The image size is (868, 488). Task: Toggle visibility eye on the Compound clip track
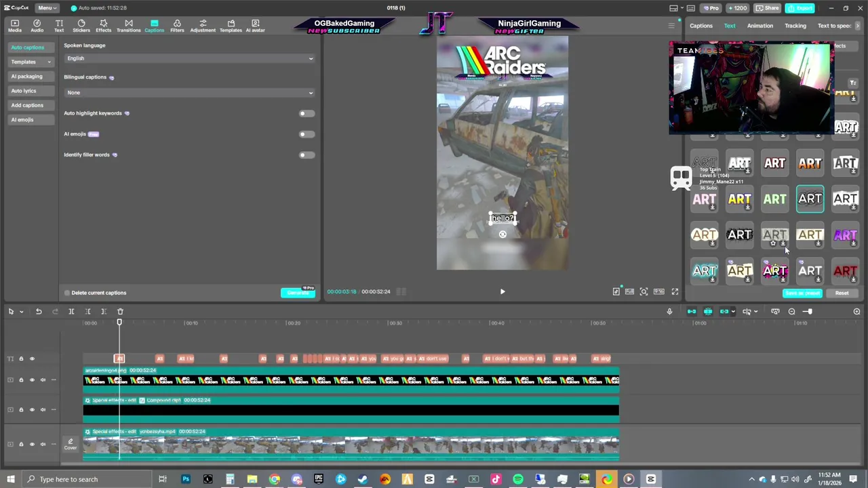(x=31, y=409)
